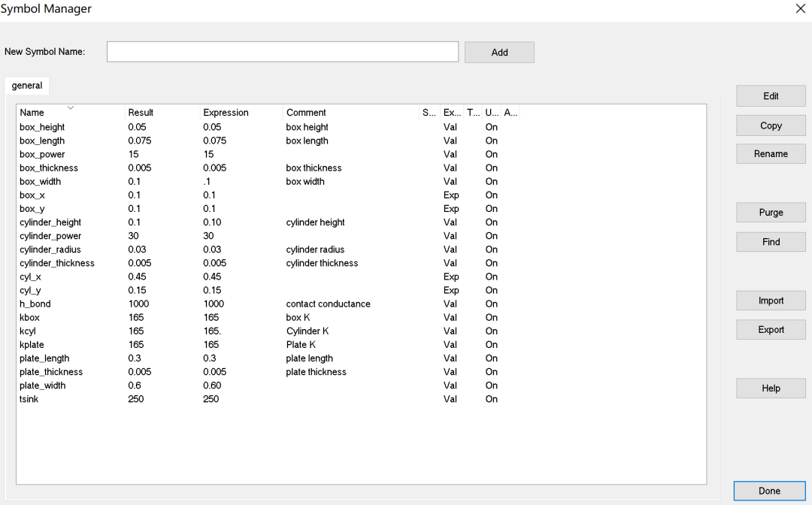Select the box_x symbol
This screenshot has width=812, height=505.
[x=32, y=195]
